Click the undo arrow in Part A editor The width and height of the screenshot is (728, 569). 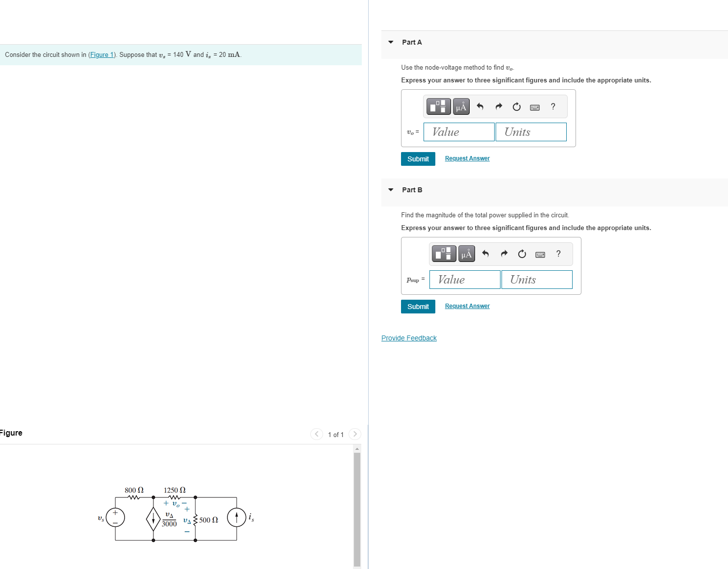tap(479, 106)
